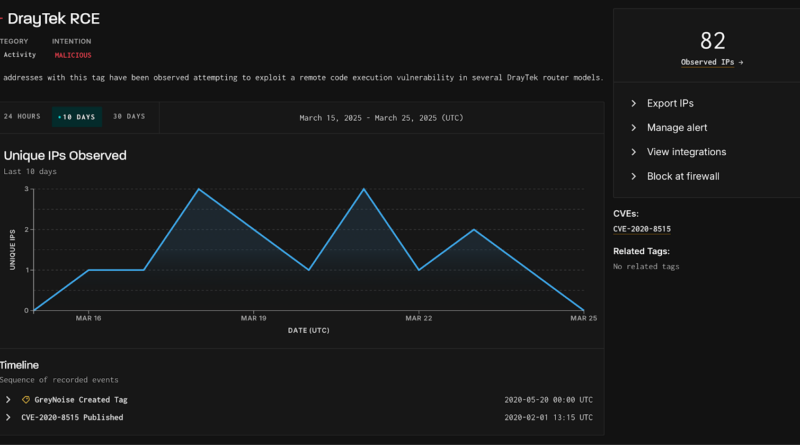
Task: Click the tag description sentence about DrayTek routers
Action: point(302,78)
